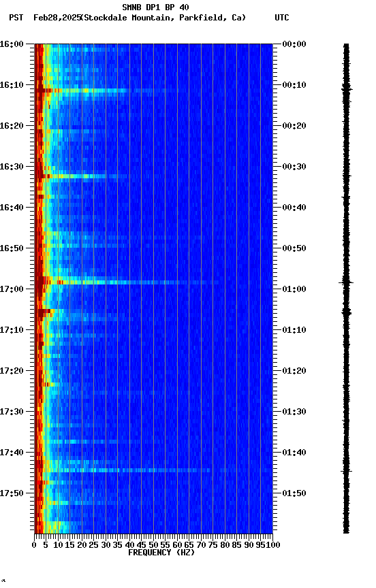This screenshot has width=376, height=588.
Task: Click the 20 Hz frequency axis label
Action: point(82,545)
